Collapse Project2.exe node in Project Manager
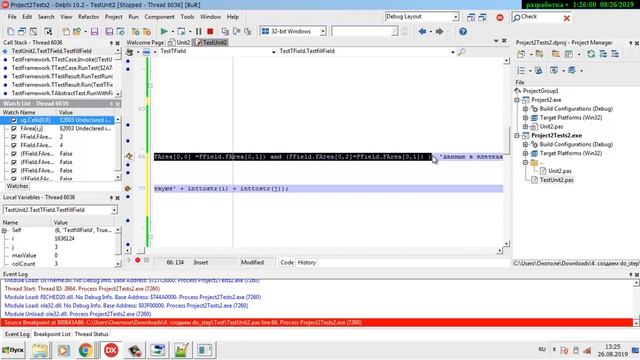 click(x=517, y=100)
